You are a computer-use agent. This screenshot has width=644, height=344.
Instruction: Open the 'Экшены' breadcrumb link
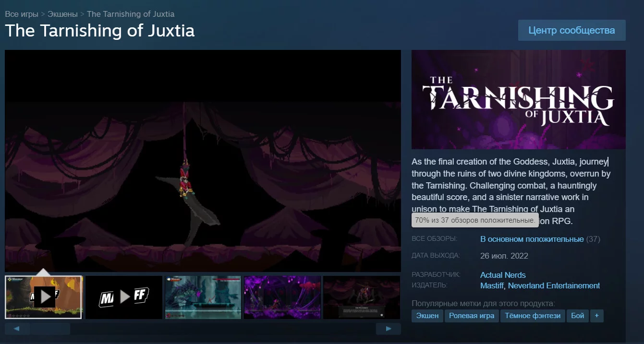click(62, 14)
